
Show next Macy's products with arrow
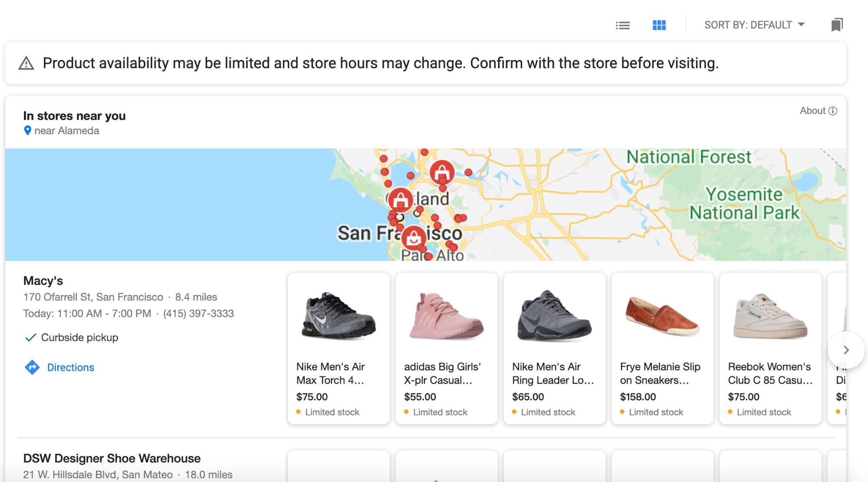[x=846, y=350]
